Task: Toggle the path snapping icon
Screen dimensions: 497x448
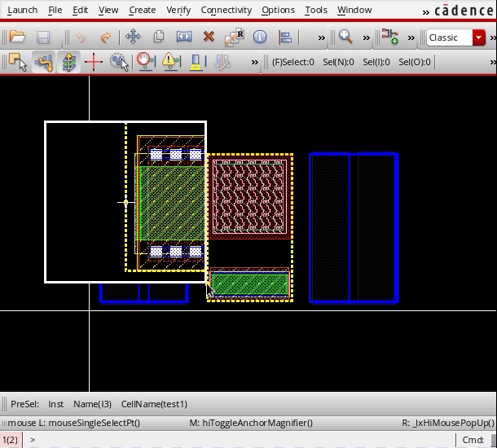Action: pyautogui.click(x=43, y=62)
